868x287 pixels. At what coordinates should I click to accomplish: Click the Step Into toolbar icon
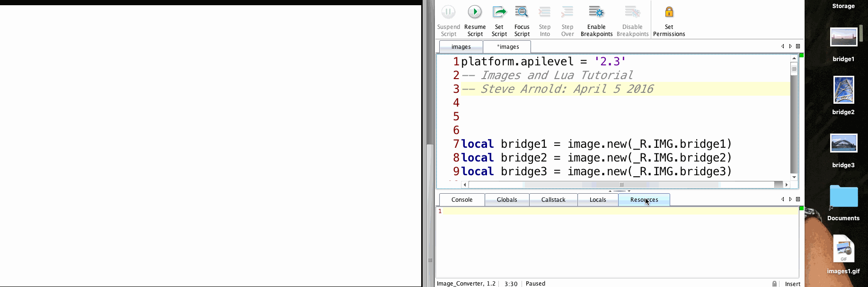point(545,12)
